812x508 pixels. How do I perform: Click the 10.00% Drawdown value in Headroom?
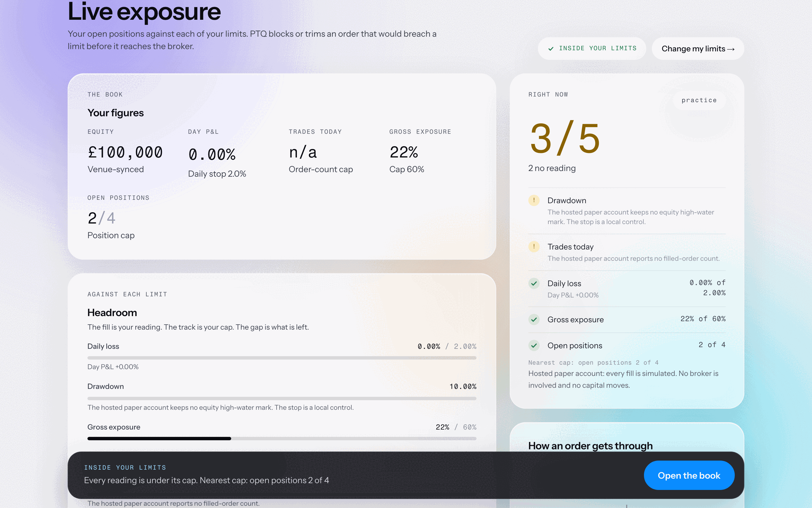tap(463, 387)
